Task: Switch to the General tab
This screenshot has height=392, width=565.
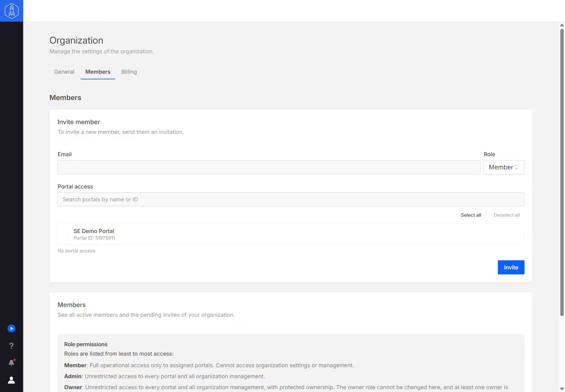Action: pyautogui.click(x=64, y=72)
